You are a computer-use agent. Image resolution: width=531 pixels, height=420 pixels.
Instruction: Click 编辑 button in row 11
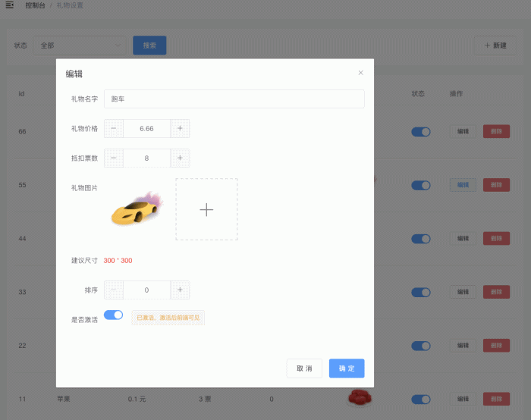[463, 399]
